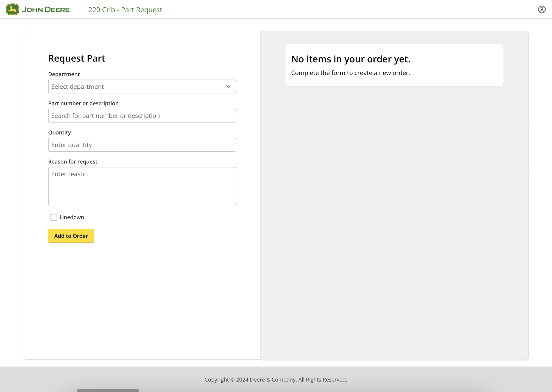Focus the part number search field
Viewport: 552px width, 392px height.
point(142,116)
